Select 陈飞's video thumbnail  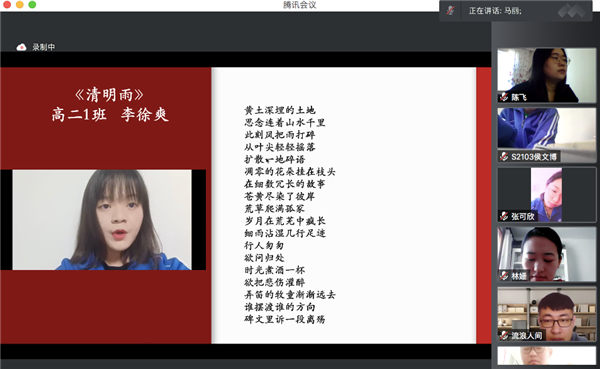[546, 75]
